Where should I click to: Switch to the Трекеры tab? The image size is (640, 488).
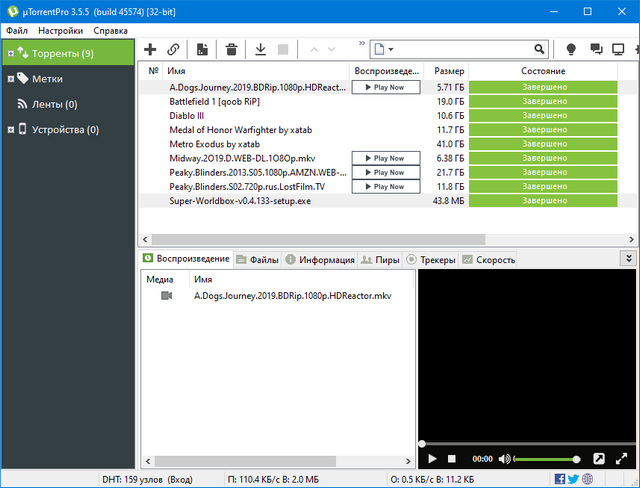point(430,260)
